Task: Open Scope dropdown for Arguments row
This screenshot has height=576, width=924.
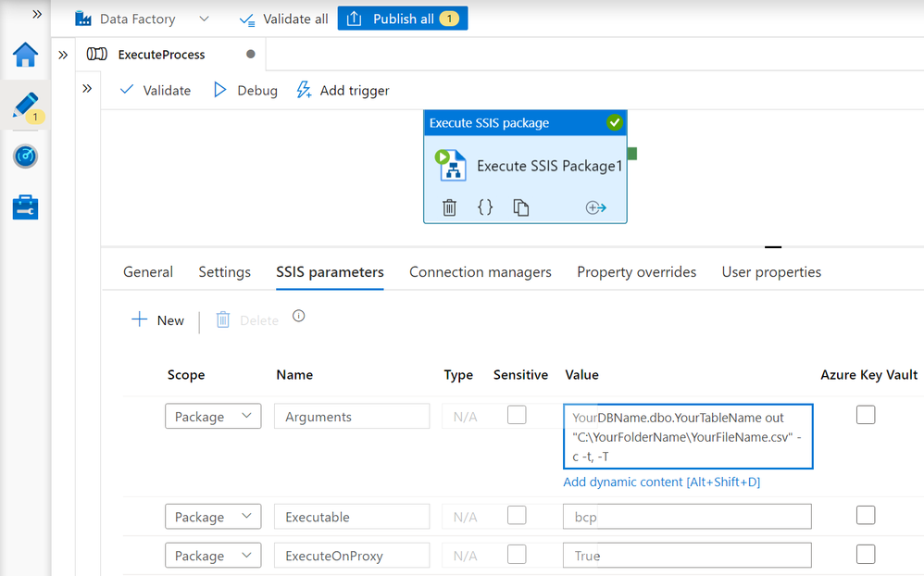Action: [213, 416]
